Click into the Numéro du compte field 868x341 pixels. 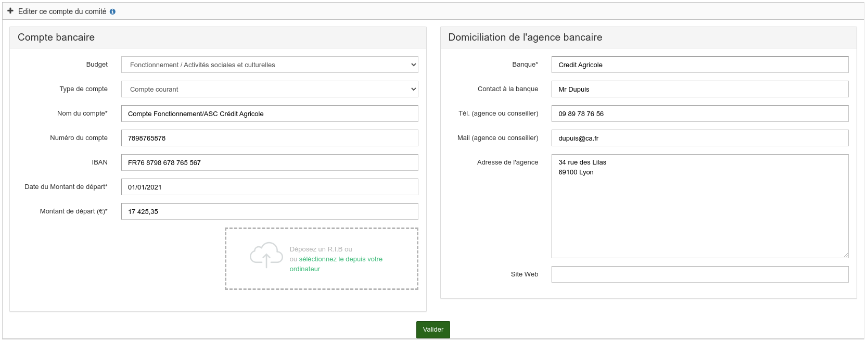(x=269, y=138)
